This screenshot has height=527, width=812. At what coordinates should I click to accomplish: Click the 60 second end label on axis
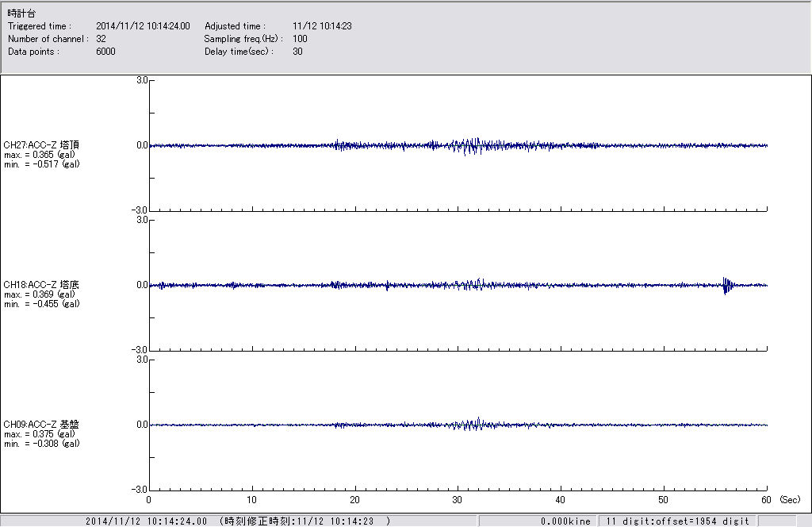[x=767, y=500]
